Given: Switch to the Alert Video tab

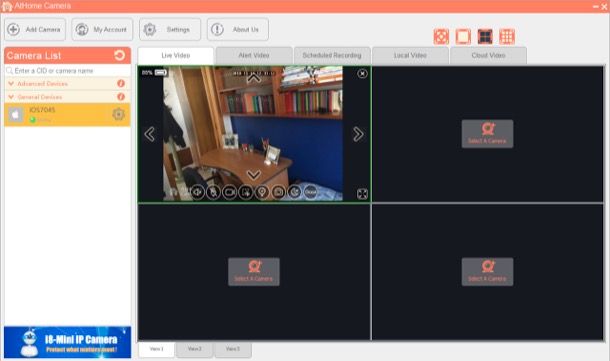Looking at the screenshot, I should [254, 56].
